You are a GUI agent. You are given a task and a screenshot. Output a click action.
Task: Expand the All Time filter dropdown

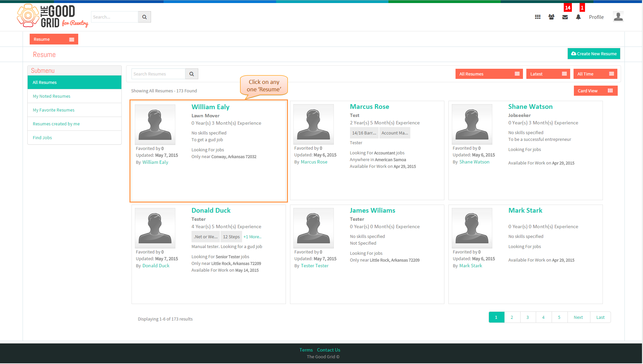[x=595, y=74]
